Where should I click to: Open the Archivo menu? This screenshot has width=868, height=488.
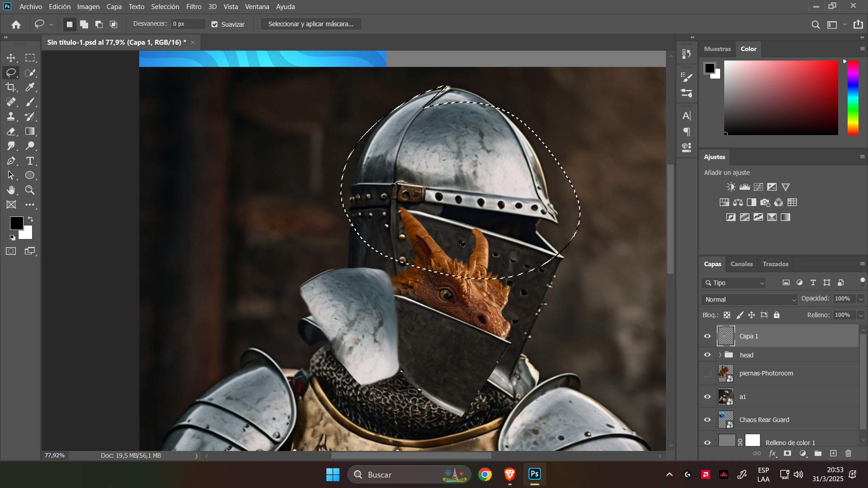click(x=31, y=7)
